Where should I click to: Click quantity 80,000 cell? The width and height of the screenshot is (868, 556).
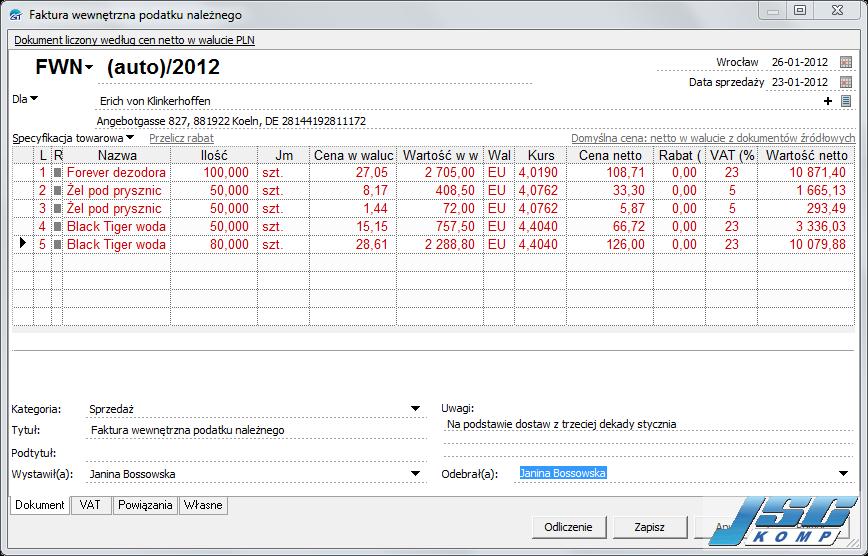(x=214, y=244)
